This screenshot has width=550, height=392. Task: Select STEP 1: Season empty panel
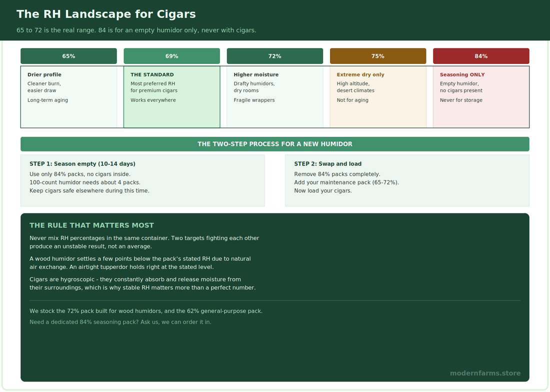pos(143,180)
